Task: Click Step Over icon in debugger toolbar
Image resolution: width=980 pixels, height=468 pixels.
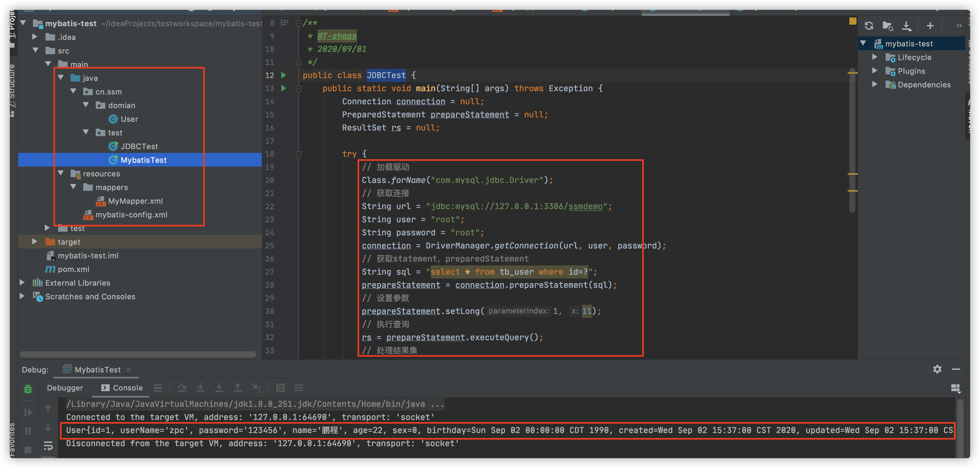Action: [x=182, y=388]
